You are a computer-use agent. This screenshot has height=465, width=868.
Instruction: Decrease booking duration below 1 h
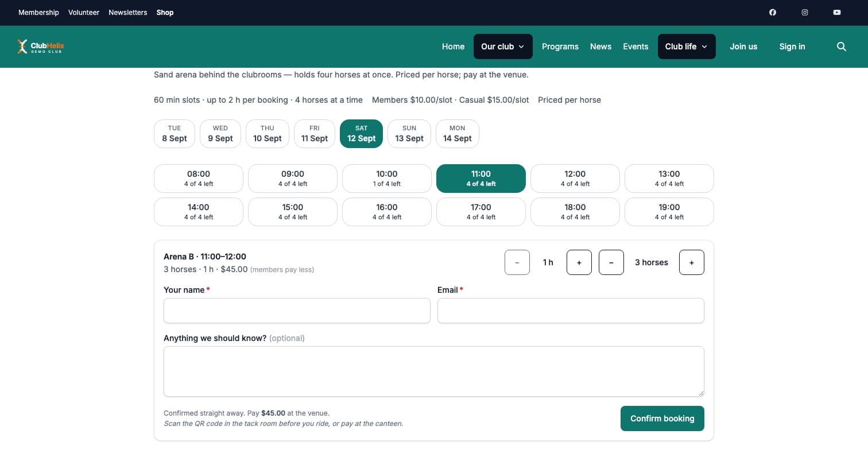pyautogui.click(x=517, y=262)
